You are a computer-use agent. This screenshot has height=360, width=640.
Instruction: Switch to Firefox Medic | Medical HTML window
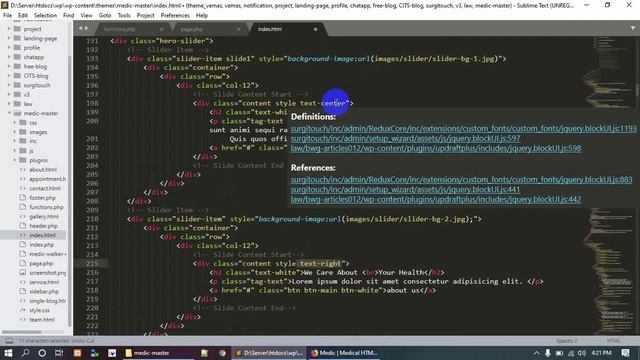pyautogui.click(x=344, y=353)
